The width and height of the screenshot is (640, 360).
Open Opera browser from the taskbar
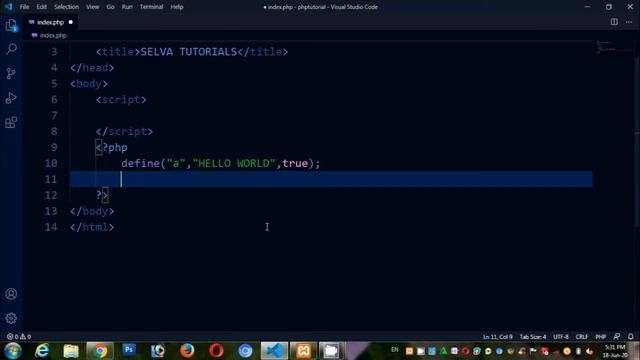[x=216, y=351]
